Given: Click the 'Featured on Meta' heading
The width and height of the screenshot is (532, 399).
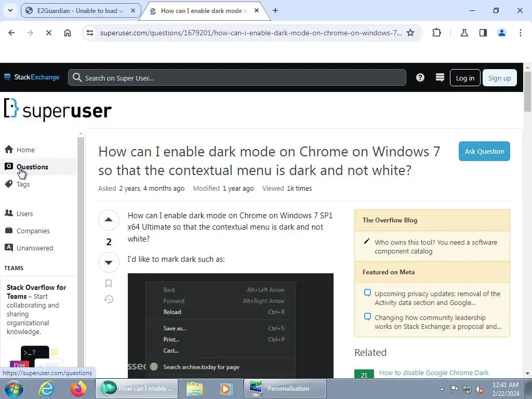Looking at the screenshot, I should coord(389,272).
